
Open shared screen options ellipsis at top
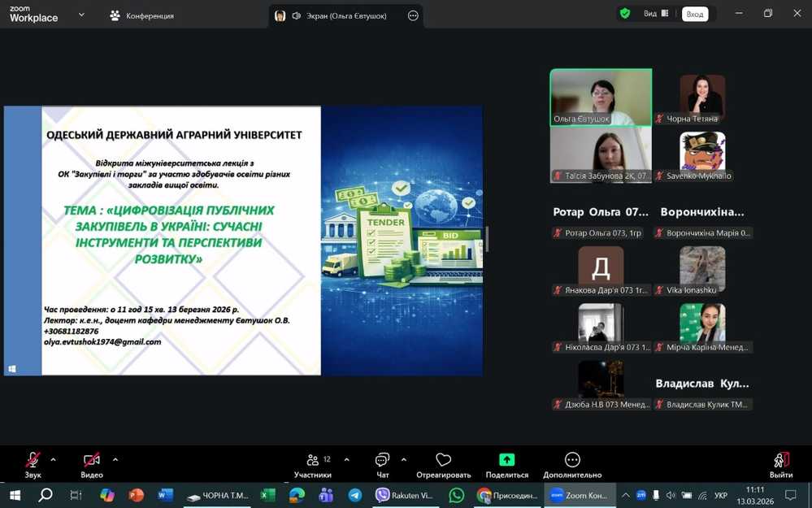tap(413, 15)
